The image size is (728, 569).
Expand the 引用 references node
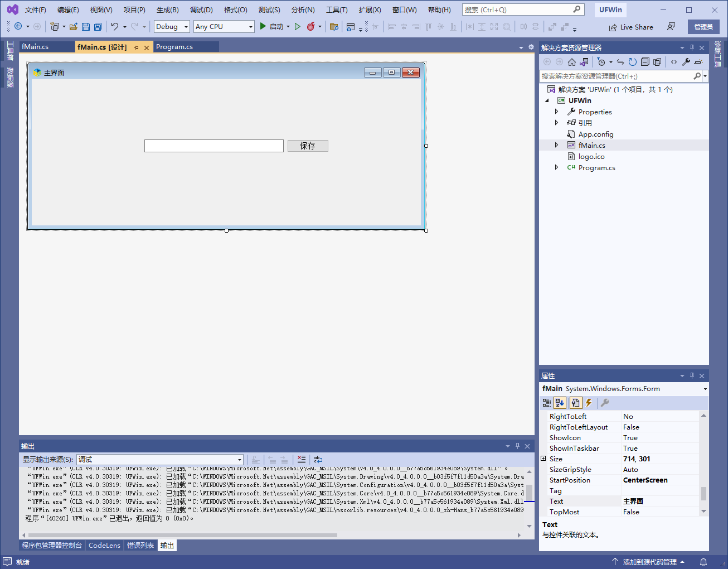tap(556, 123)
